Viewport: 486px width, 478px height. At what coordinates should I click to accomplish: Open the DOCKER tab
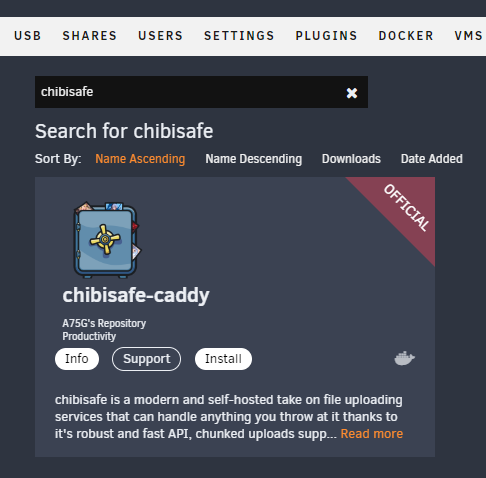406,36
